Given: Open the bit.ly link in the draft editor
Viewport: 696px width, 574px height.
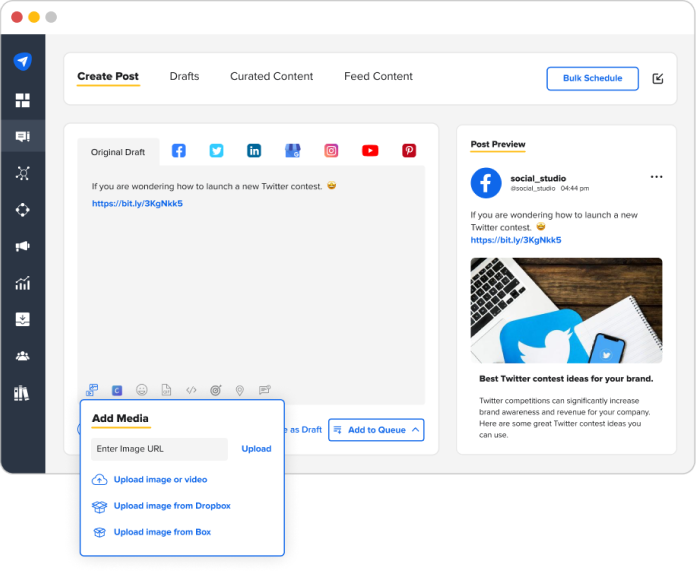Looking at the screenshot, I should coord(137,203).
